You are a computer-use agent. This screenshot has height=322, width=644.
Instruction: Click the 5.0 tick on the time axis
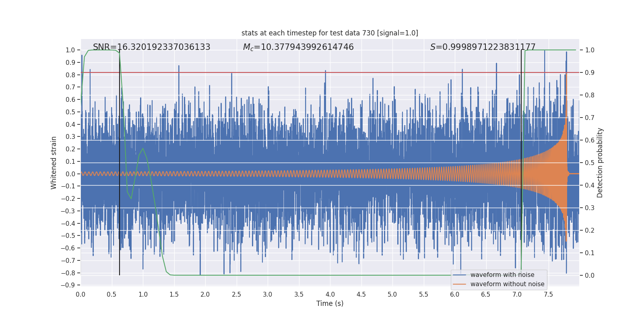pos(392,294)
